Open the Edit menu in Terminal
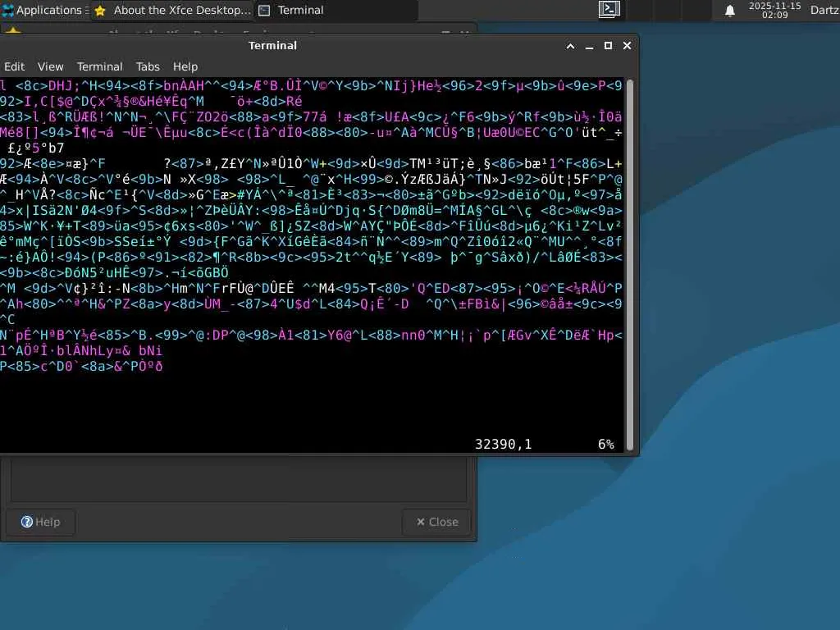 pos(14,66)
